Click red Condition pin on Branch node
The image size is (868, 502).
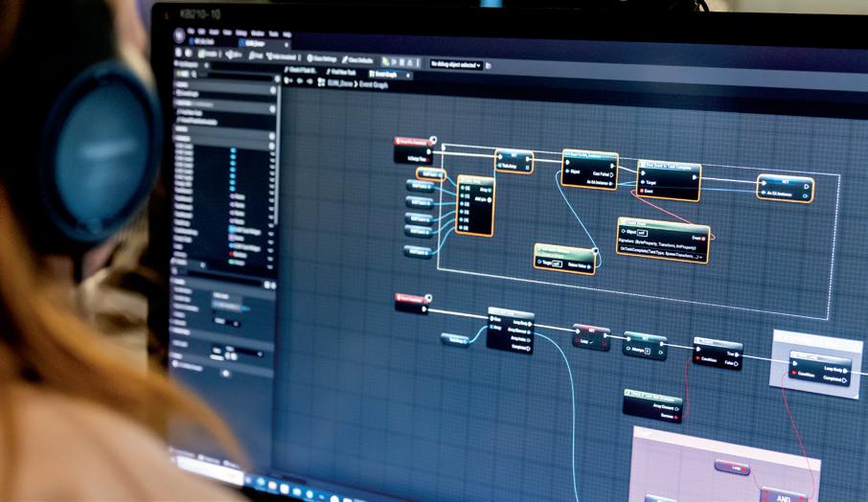(697, 359)
